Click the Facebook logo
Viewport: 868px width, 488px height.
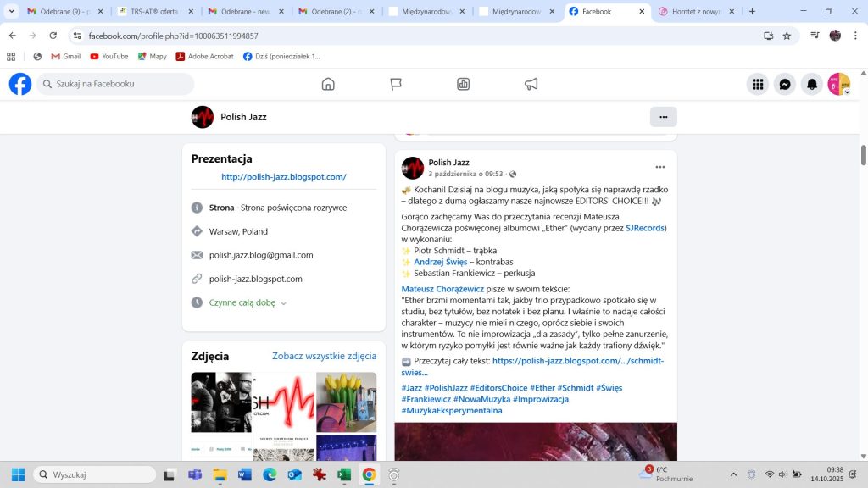click(20, 84)
